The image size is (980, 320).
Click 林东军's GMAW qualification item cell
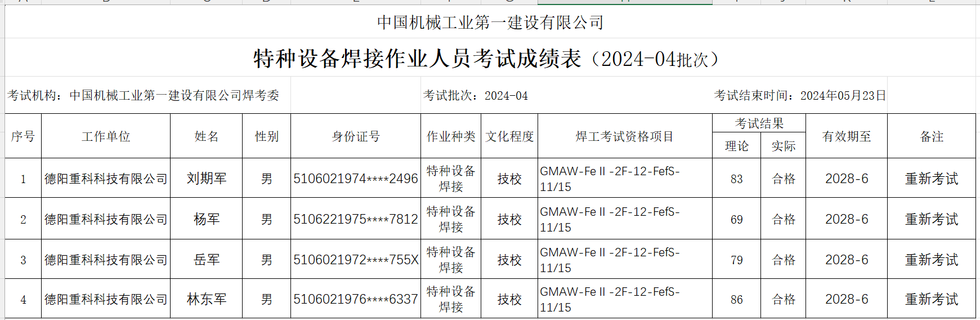(x=625, y=299)
